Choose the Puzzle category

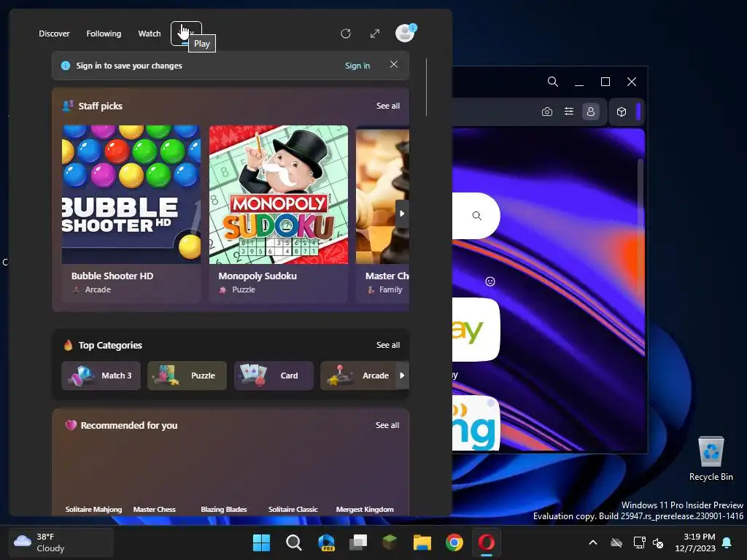(187, 376)
